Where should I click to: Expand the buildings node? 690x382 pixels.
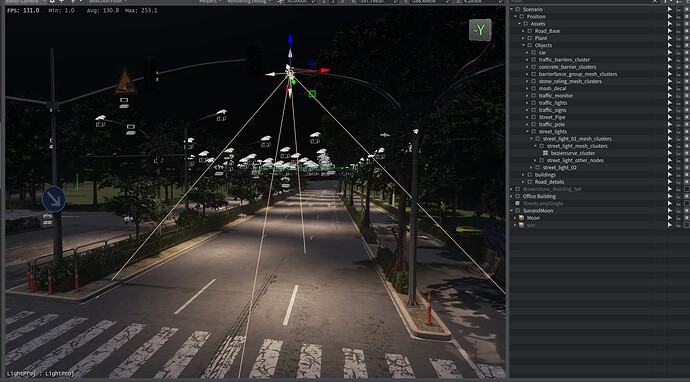(x=523, y=175)
